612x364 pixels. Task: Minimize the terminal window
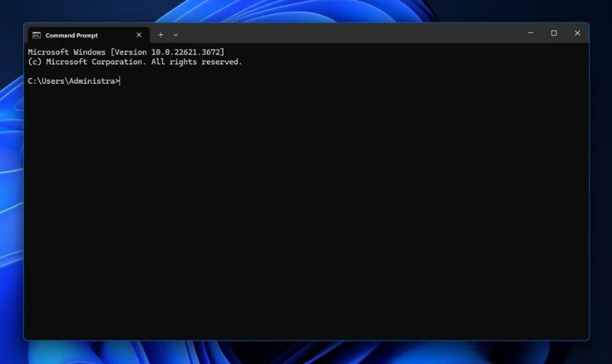coord(530,33)
